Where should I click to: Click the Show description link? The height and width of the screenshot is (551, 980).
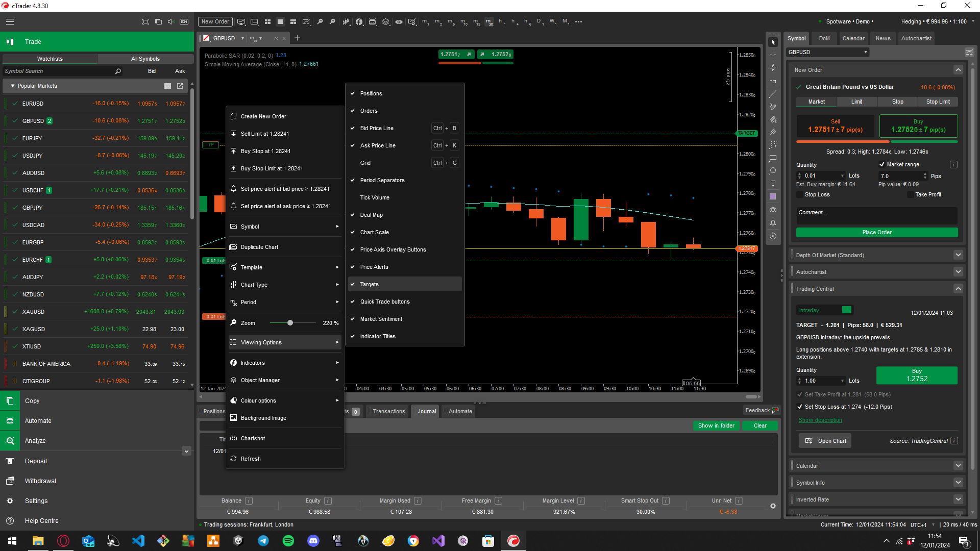[820, 420]
